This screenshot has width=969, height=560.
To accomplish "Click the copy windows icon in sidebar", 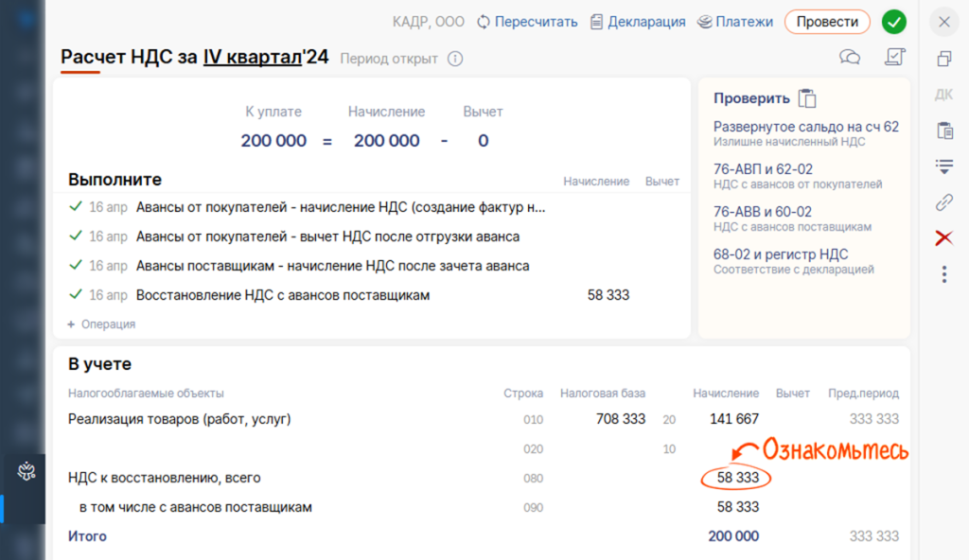I will coord(943,59).
